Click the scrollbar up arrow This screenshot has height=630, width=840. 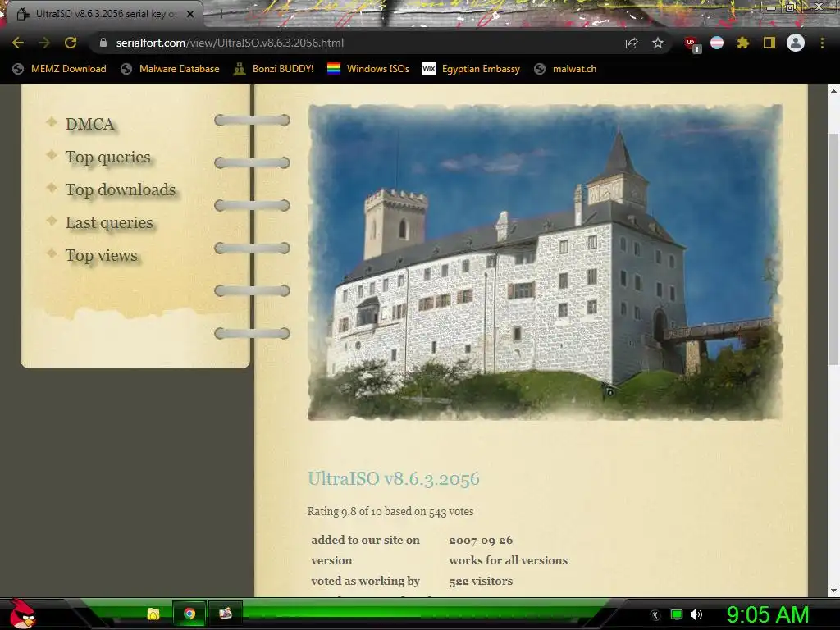(833, 91)
